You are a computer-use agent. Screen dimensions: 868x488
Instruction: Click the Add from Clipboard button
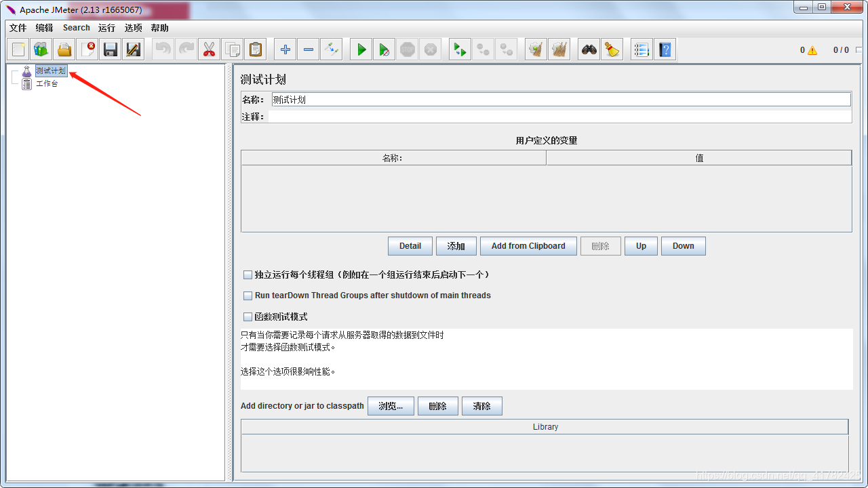528,246
